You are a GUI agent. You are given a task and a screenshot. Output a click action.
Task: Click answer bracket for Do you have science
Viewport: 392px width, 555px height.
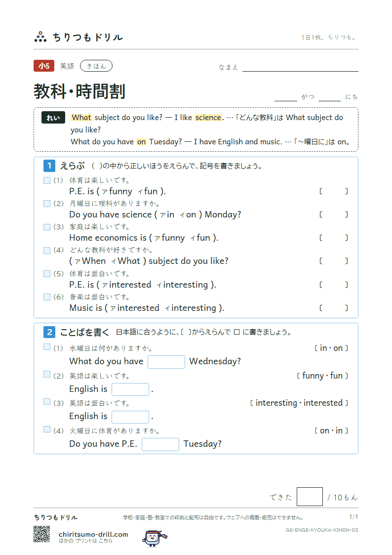(x=334, y=214)
